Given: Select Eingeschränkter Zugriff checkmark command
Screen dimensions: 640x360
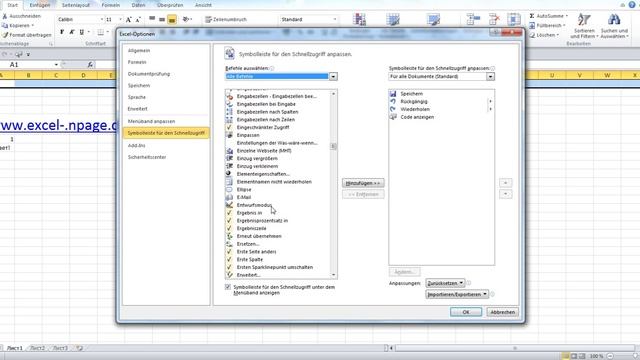Looking at the screenshot, I should [229, 127].
